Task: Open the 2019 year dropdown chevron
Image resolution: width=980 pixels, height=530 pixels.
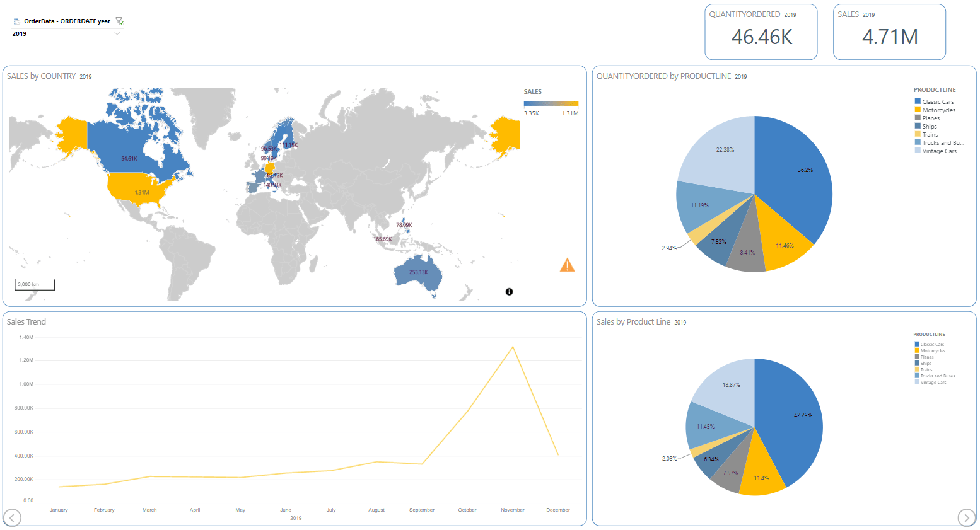Action: point(117,34)
